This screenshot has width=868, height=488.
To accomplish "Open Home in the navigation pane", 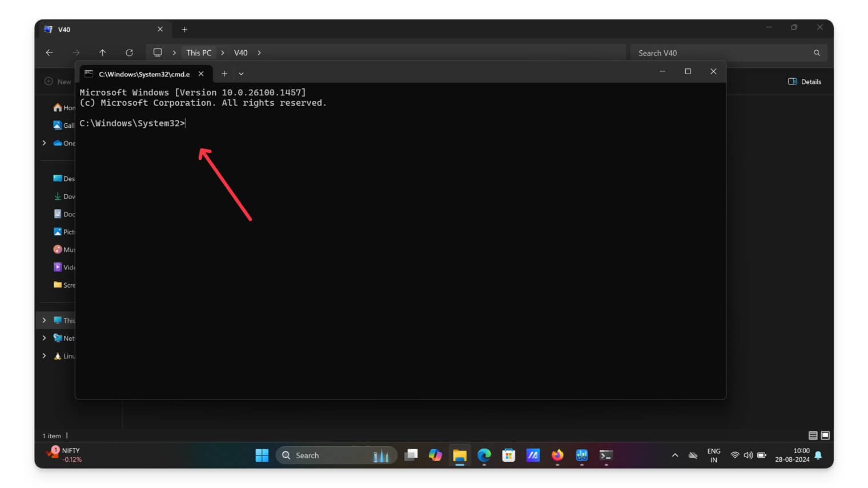I will (64, 107).
